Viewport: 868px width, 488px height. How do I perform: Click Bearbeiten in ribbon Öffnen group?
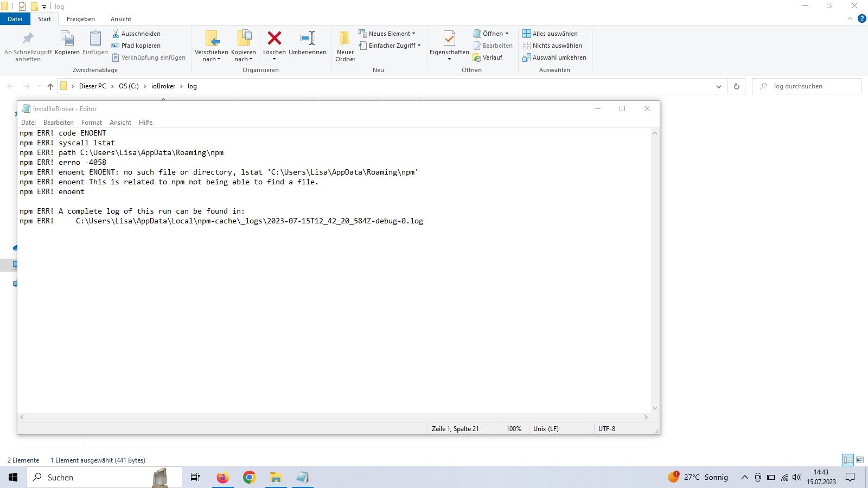click(493, 46)
